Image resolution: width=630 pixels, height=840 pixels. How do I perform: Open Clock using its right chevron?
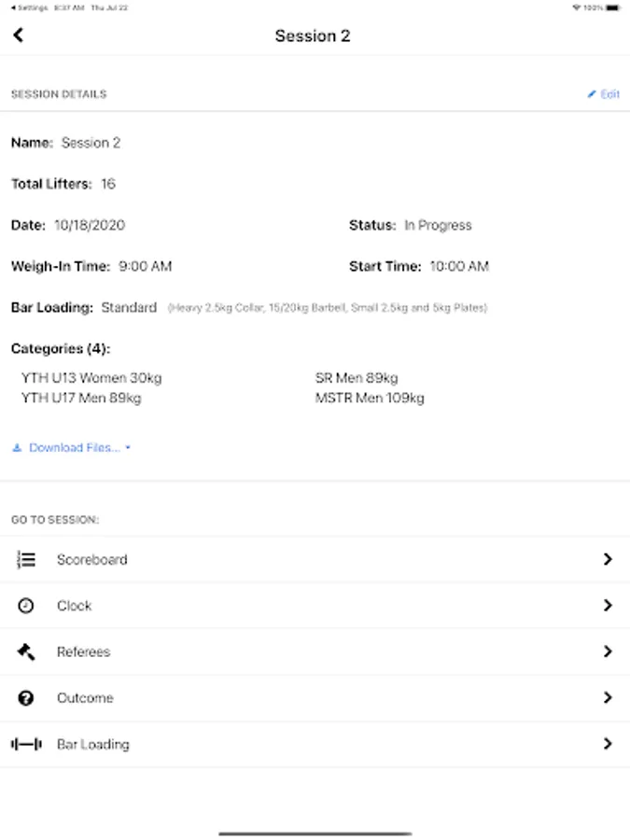(x=608, y=606)
